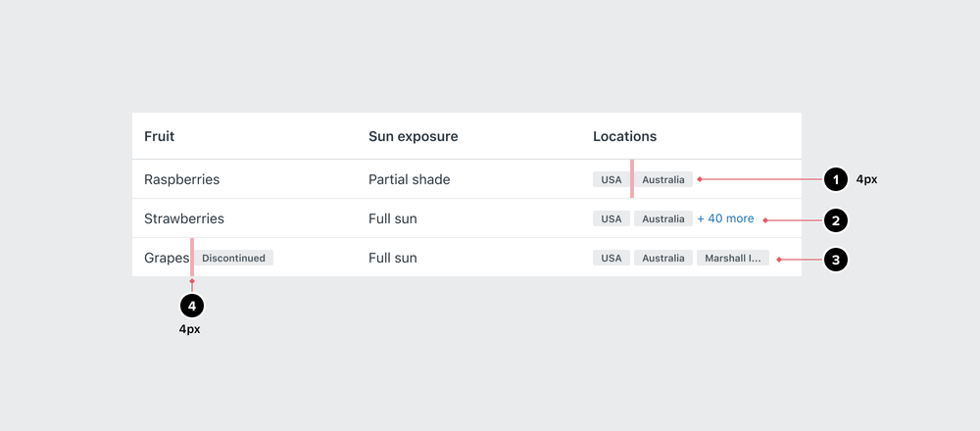980x431 pixels.
Task: Select the Sun exposure column header
Action: coord(413,136)
